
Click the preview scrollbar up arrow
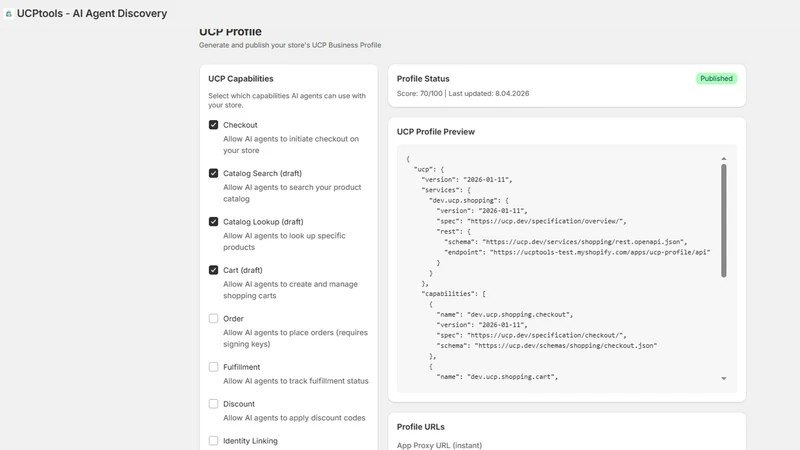coord(723,159)
